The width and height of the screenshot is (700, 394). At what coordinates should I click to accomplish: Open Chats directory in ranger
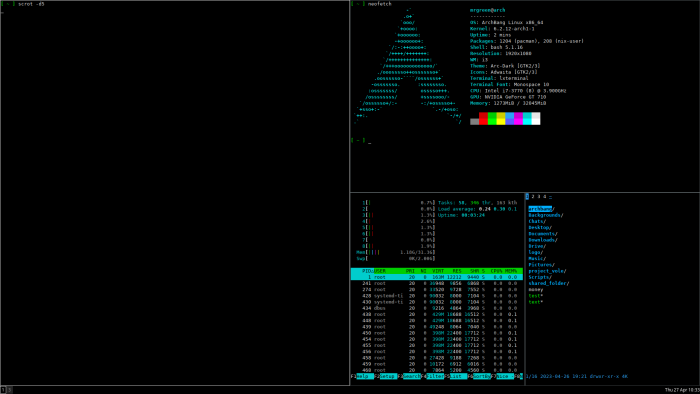537,221
